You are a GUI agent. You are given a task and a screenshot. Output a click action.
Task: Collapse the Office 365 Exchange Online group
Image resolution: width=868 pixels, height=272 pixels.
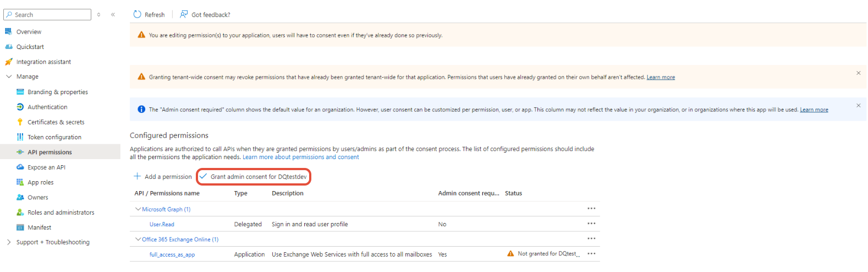tap(138, 240)
